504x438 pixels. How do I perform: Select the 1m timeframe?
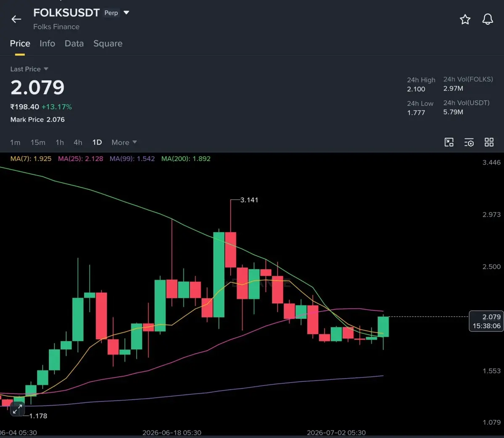click(15, 142)
